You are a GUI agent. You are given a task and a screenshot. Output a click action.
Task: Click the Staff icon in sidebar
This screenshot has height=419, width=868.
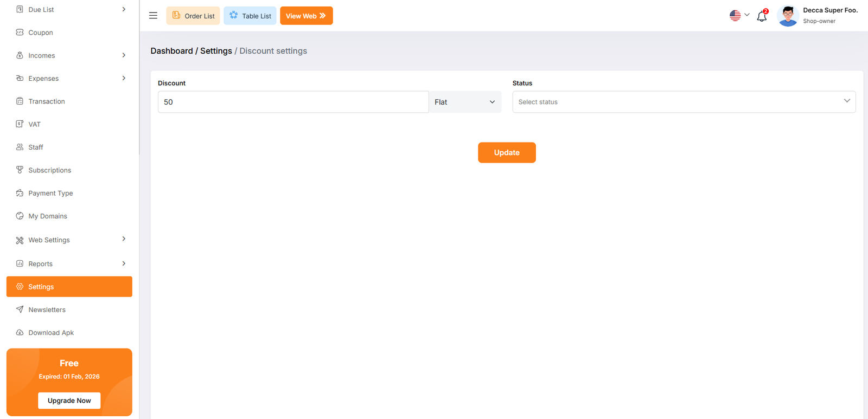(20, 147)
